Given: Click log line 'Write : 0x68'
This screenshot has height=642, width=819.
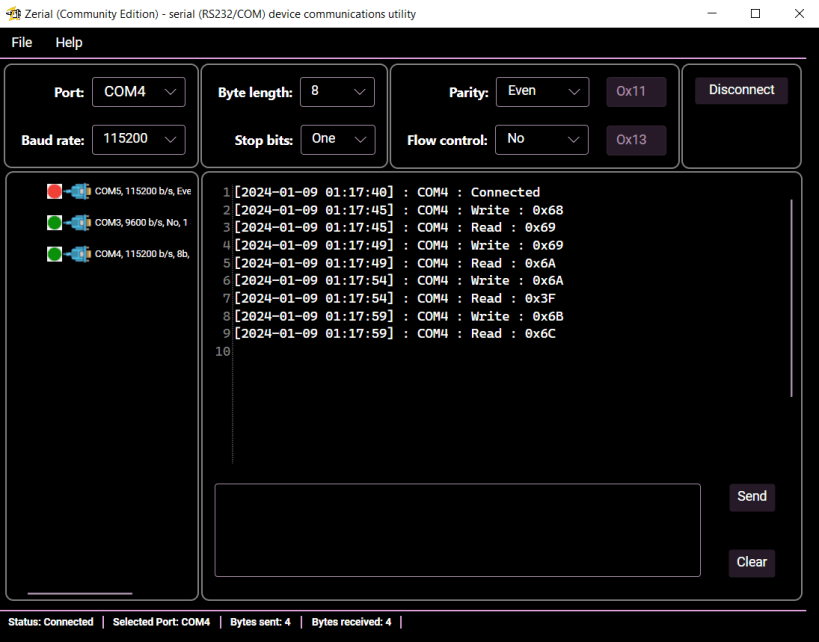Looking at the screenshot, I should tap(399, 210).
